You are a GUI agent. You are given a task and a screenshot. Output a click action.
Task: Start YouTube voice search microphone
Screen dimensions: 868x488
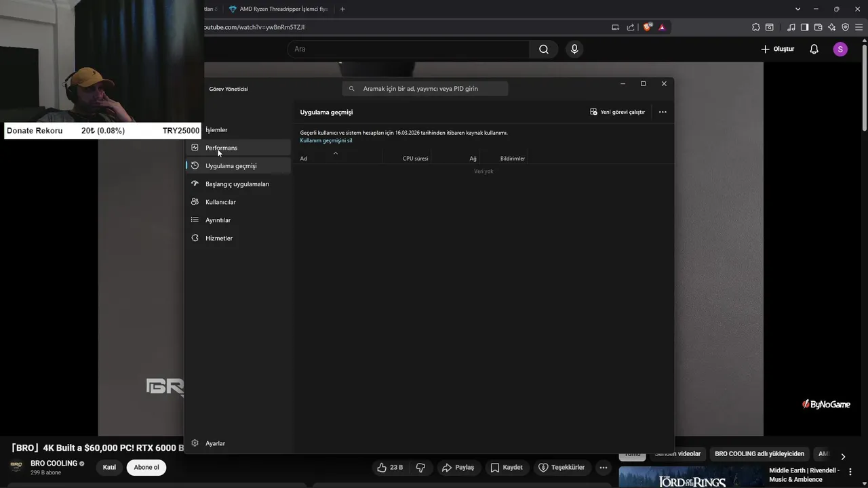(574, 49)
